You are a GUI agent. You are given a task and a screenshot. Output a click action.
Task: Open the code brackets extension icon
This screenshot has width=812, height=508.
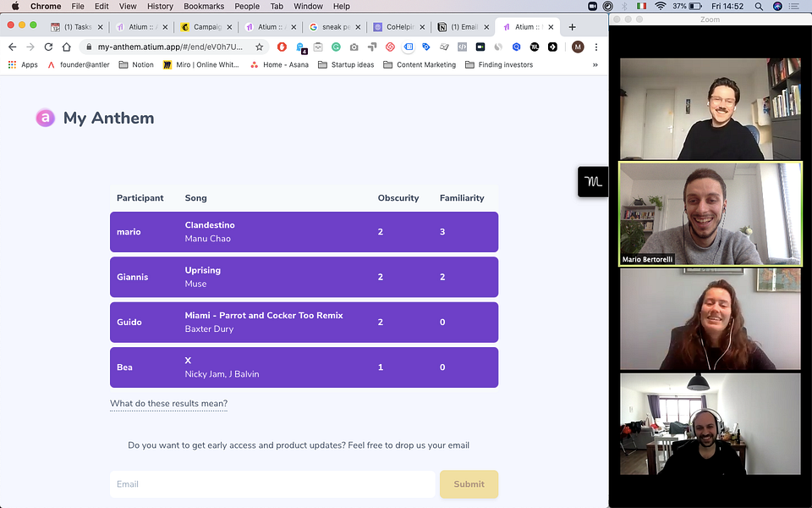(x=462, y=47)
